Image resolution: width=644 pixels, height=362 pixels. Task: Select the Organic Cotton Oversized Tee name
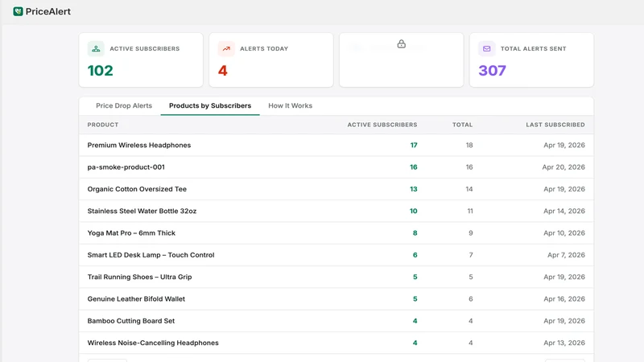pos(137,189)
